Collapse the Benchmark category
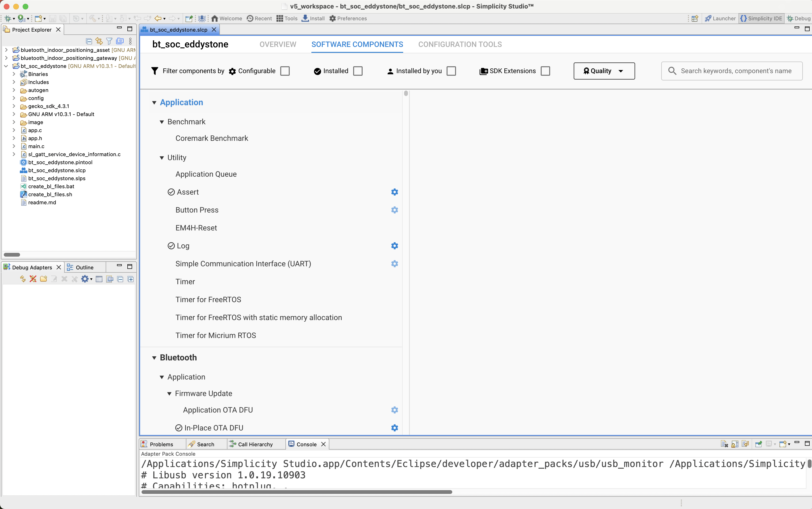Screen dimensions: 812x509 click(x=162, y=122)
